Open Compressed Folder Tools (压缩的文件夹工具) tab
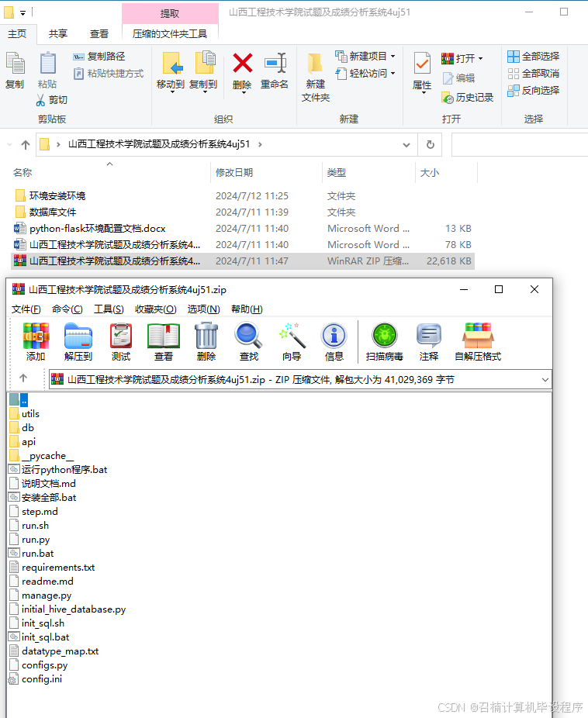This screenshot has width=588, height=718. [x=170, y=33]
